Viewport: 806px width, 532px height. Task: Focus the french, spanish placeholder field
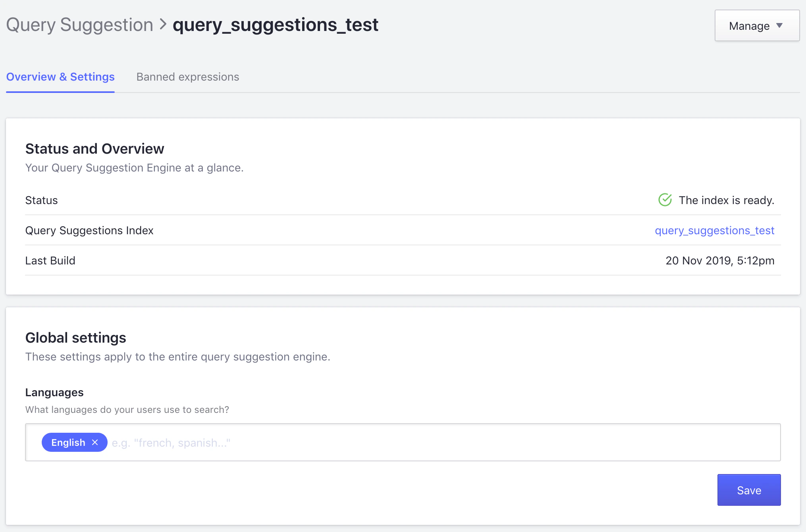[171, 442]
